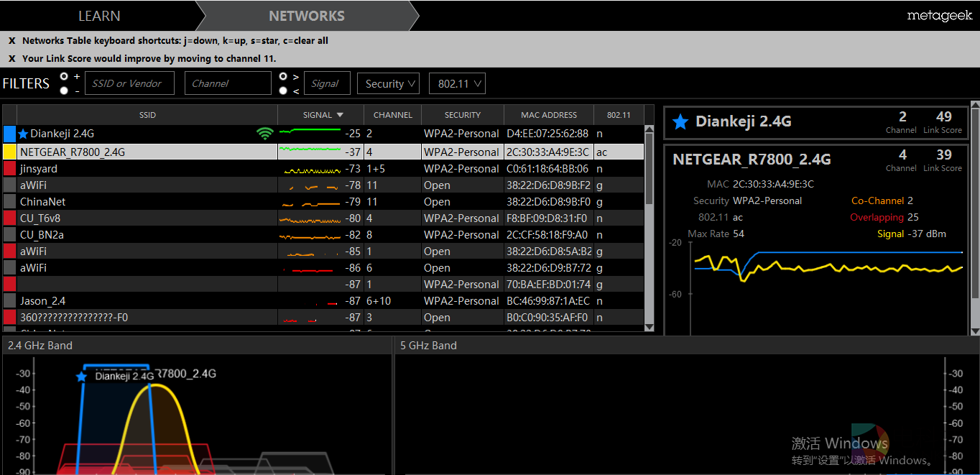980x475 pixels.
Task: Click the star marker on 2.4 GHz graph
Action: tap(81, 377)
